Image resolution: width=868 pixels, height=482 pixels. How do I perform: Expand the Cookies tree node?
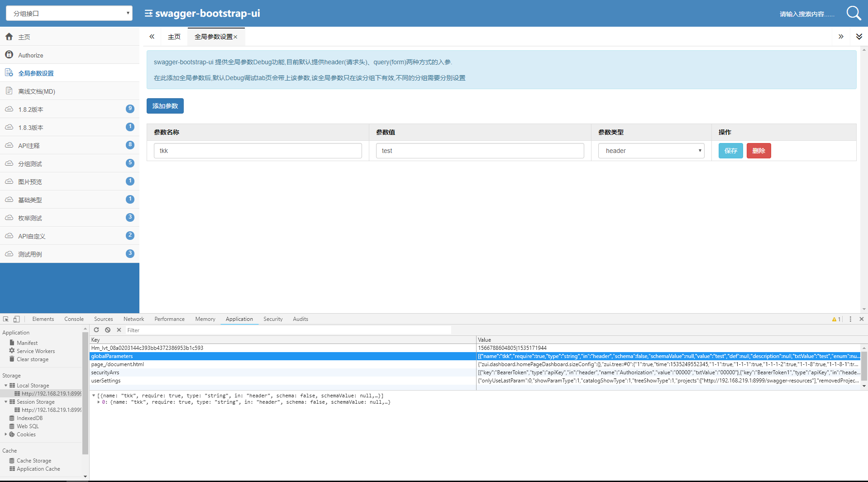coord(6,434)
